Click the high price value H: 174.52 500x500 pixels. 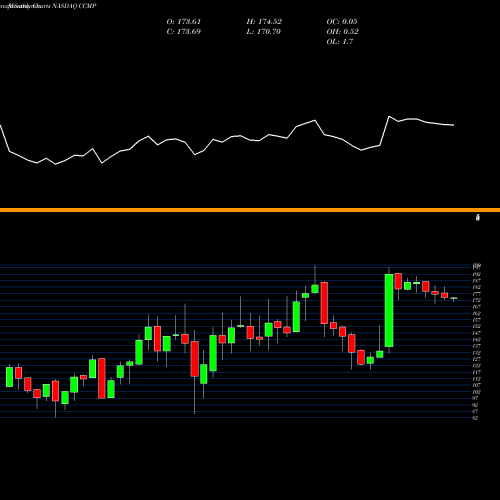(x=264, y=22)
